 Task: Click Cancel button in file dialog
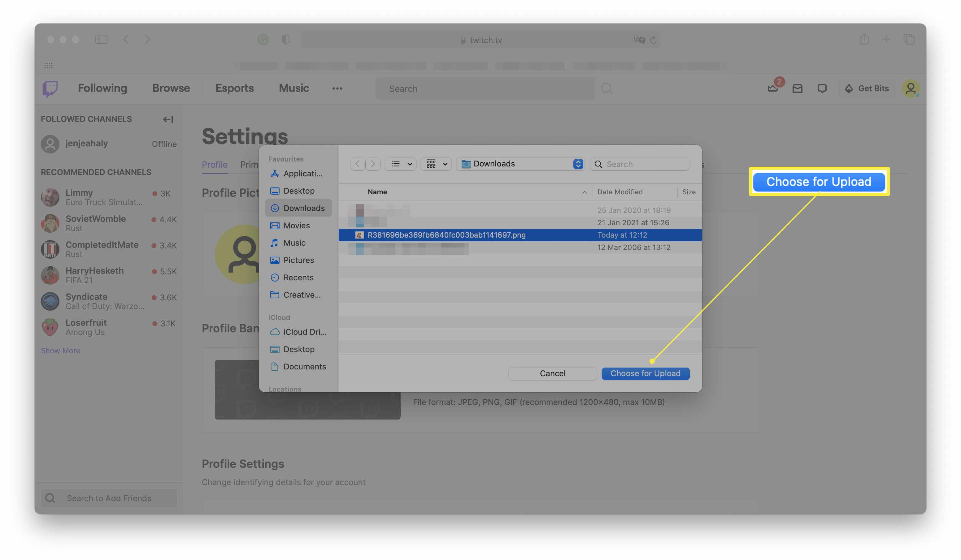coord(552,373)
